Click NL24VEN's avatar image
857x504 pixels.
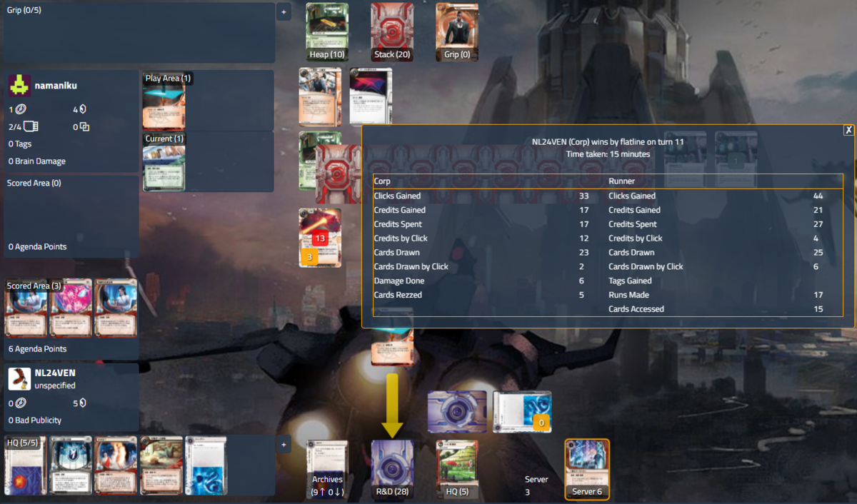point(19,378)
